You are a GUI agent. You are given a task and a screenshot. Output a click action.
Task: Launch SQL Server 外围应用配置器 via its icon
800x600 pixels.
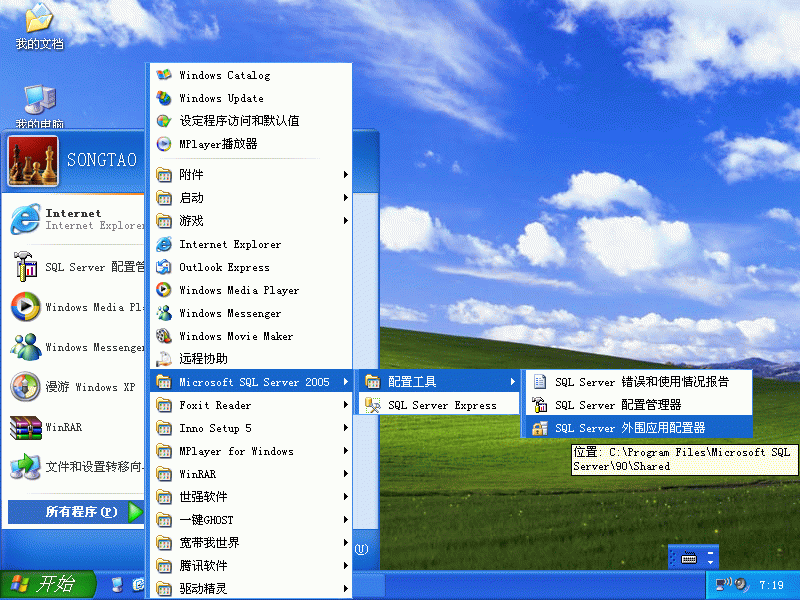coord(539,428)
